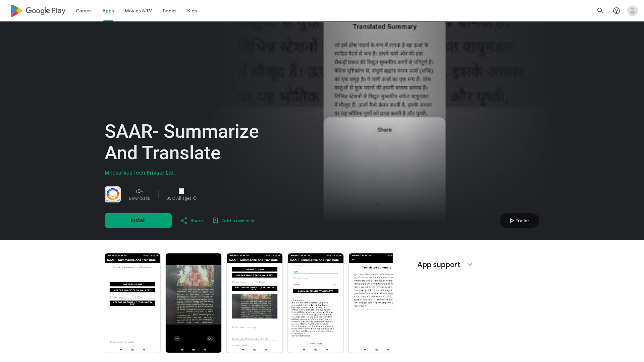Click the first app screenshot thumbnail

(x=132, y=303)
